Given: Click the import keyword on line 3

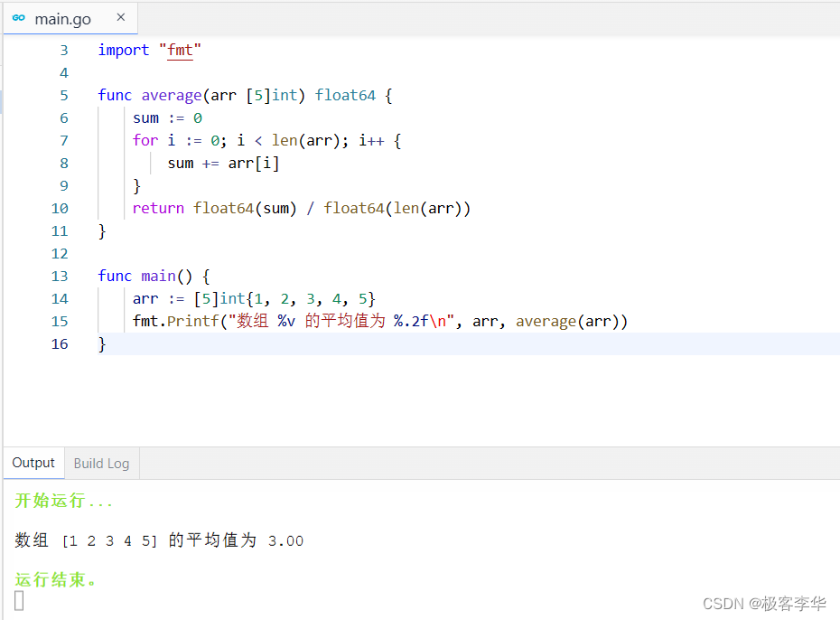Looking at the screenshot, I should click(123, 51).
